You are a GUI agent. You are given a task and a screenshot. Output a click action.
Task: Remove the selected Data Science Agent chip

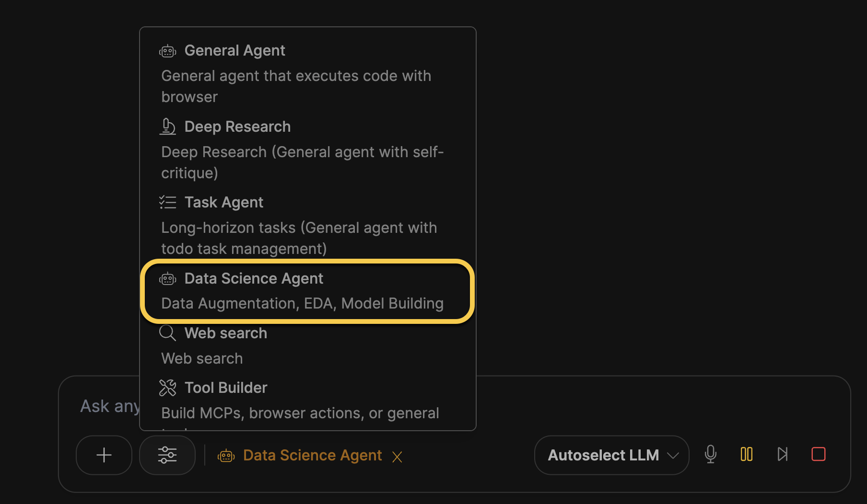pyautogui.click(x=397, y=457)
